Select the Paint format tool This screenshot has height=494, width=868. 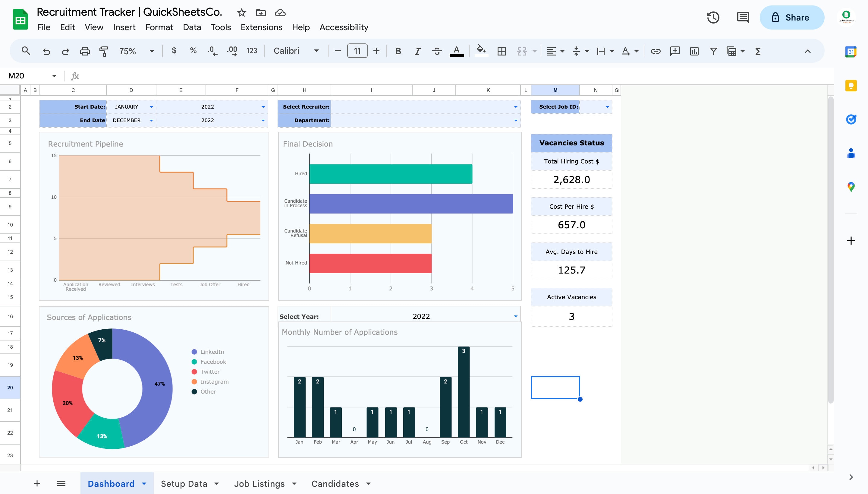point(103,51)
